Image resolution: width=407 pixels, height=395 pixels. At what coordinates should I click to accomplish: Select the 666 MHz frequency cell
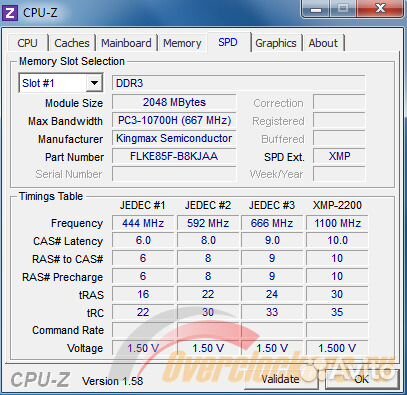pos(272,223)
